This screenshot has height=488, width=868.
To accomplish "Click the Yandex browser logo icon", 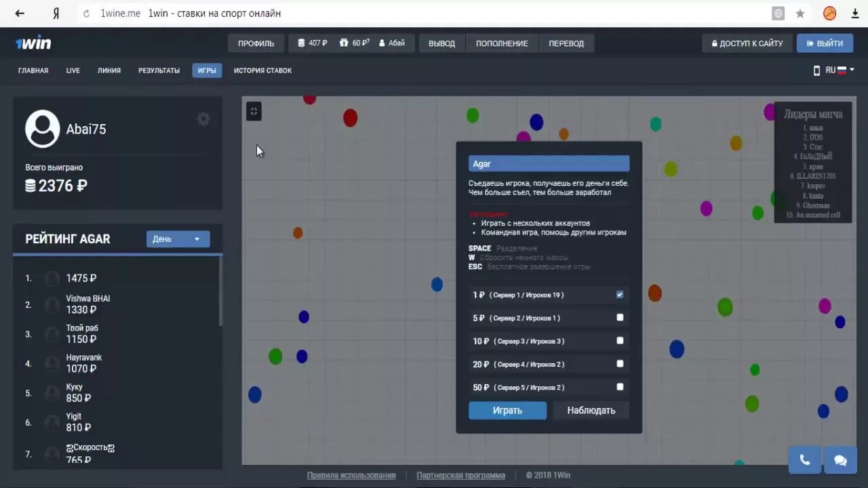I will click(56, 14).
